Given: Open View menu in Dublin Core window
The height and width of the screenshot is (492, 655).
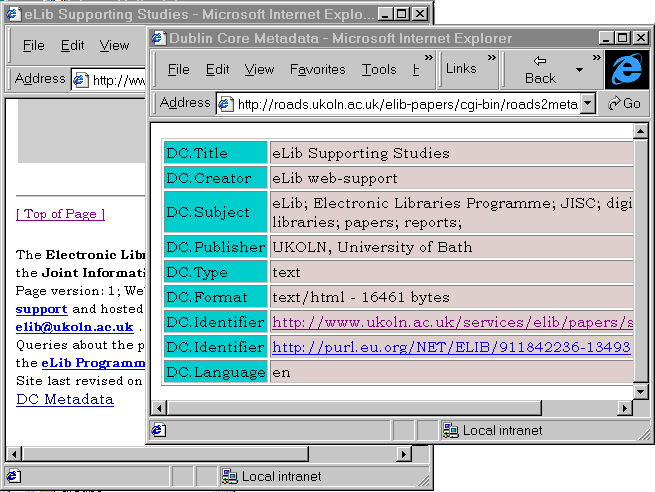Looking at the screenshot, I should [259, 69].
